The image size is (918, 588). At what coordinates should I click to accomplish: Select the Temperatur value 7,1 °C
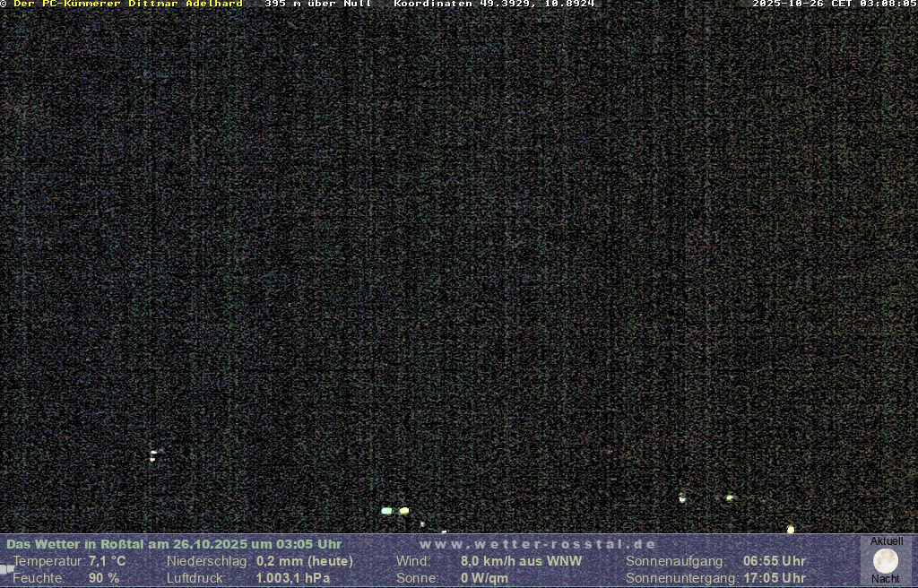click(107, 561)
